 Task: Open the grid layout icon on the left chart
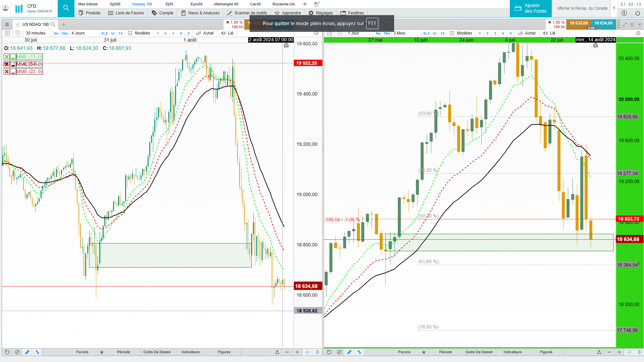tap(18, 33)
